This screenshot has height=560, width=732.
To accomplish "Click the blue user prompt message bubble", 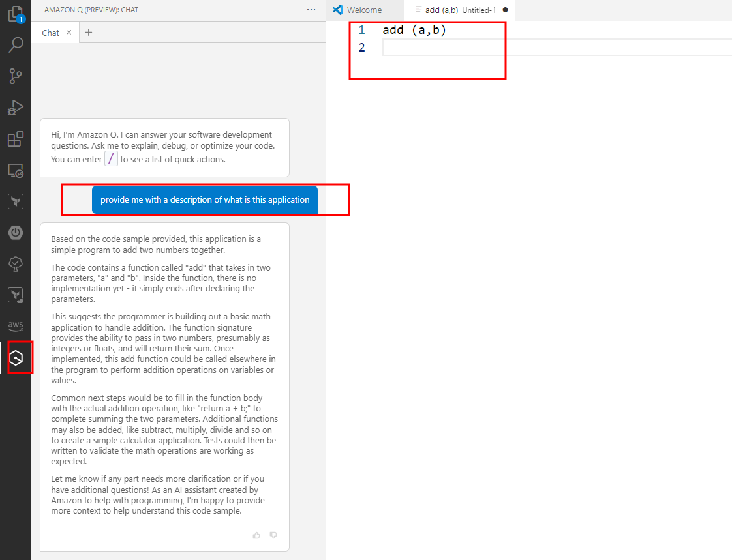I will [204, 199].
